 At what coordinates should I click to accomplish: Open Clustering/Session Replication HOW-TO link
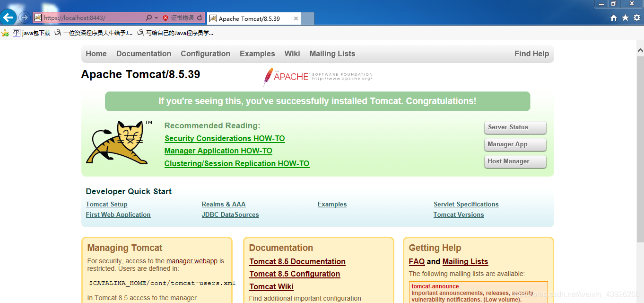pos(237,163)
